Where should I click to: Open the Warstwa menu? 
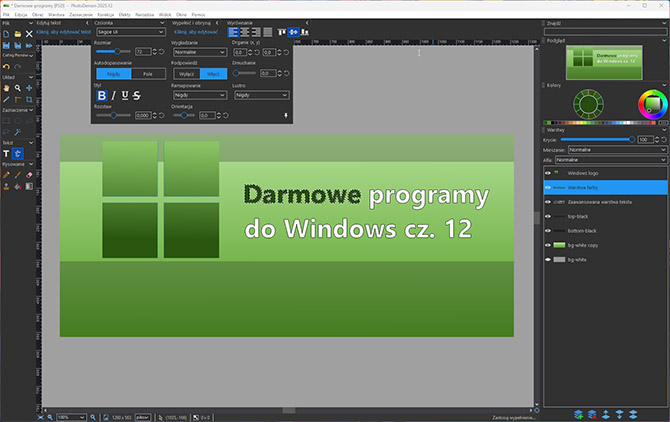(56, 15)
